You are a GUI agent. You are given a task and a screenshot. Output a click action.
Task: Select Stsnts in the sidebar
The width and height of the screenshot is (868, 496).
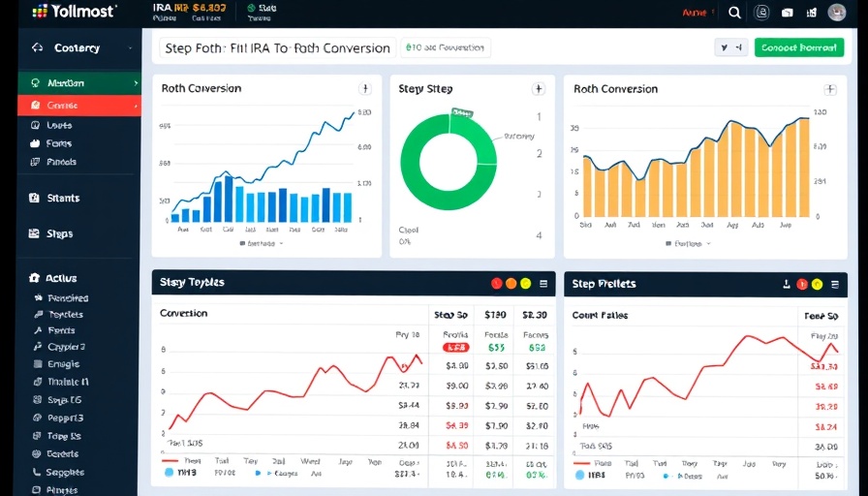(x=63, y=198)
